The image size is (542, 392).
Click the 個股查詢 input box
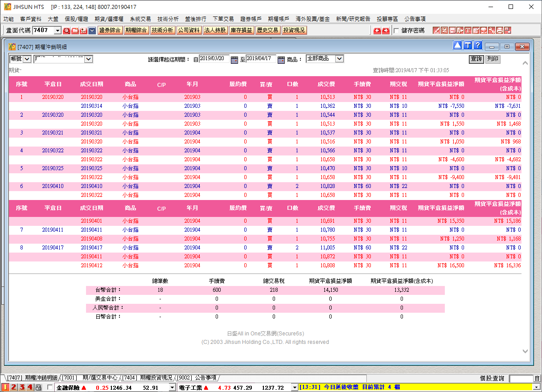(x=521, y=378)
